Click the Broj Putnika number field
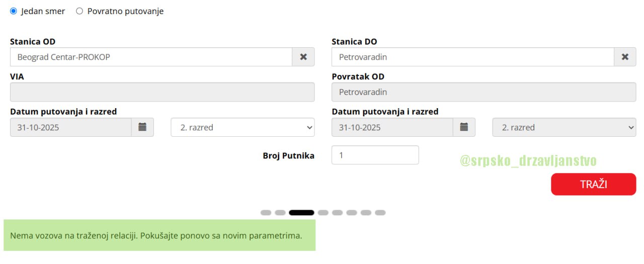 375,155
